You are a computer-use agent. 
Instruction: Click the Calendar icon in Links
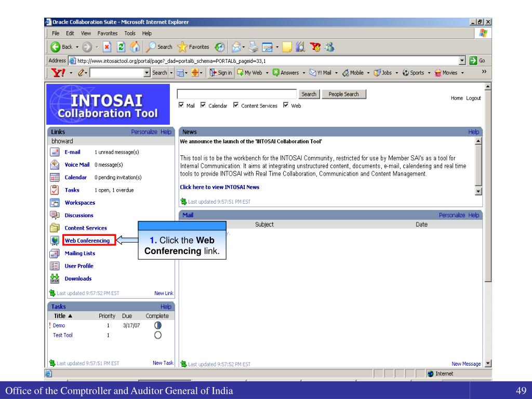coord(55,177)
